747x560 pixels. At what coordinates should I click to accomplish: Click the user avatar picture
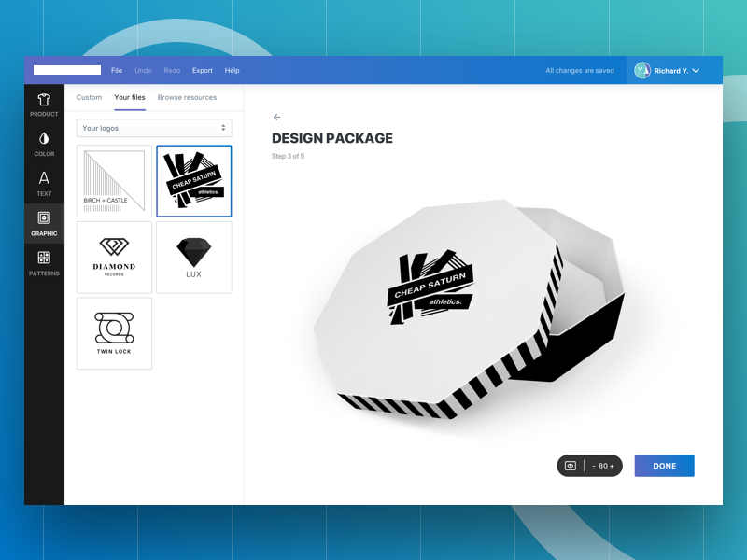point(642,71)
